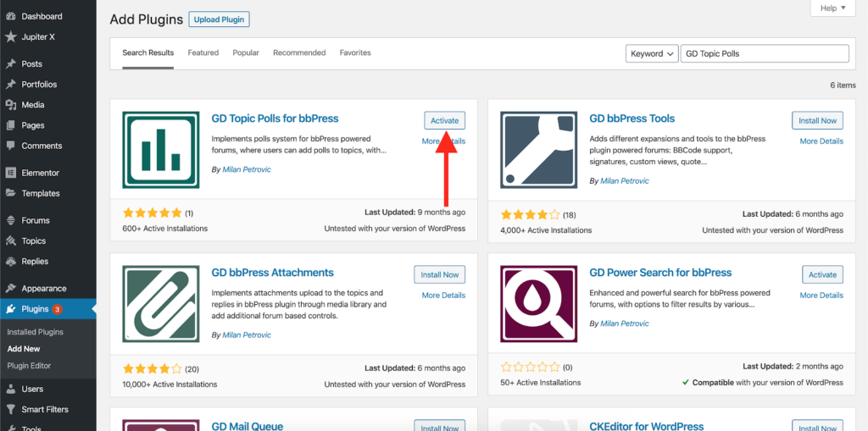Click the GD bbPress Attachments paperclip icon
Viewport: 868px width, 431px height.
pyautogui.click(x=161, y=304)
